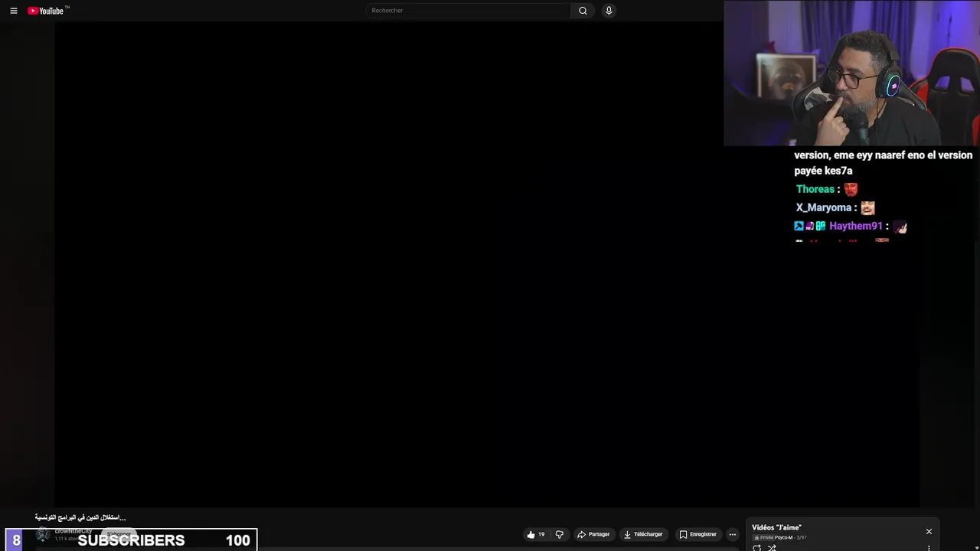Click the streamer webcam overlay

[851, 73]
